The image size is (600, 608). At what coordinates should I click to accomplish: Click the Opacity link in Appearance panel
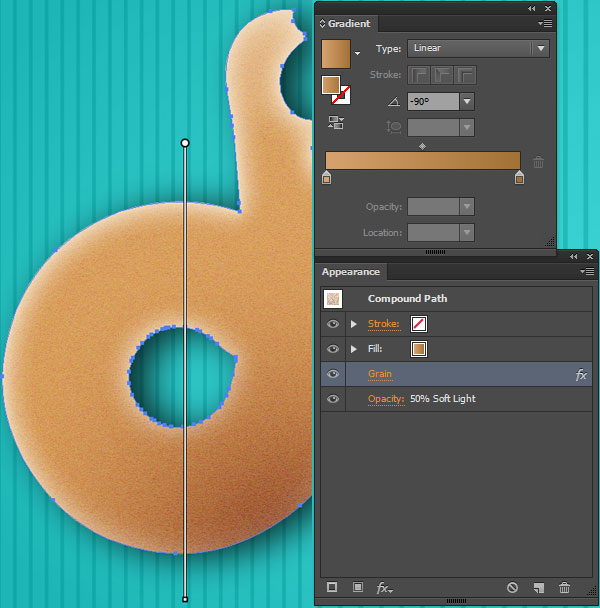(x=386, y=399)
